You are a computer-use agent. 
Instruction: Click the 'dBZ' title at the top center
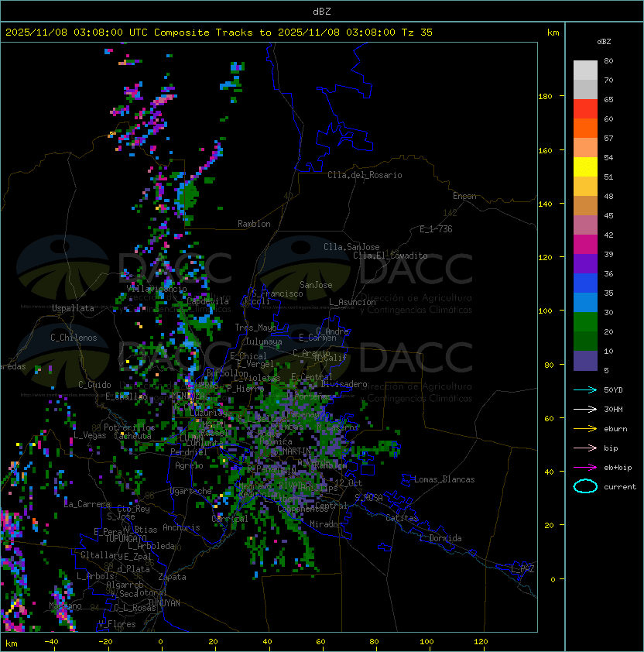tap(322, 12)
